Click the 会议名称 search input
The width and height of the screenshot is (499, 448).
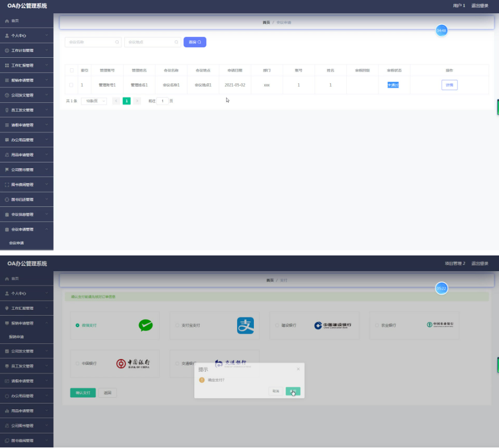point(93,42)
